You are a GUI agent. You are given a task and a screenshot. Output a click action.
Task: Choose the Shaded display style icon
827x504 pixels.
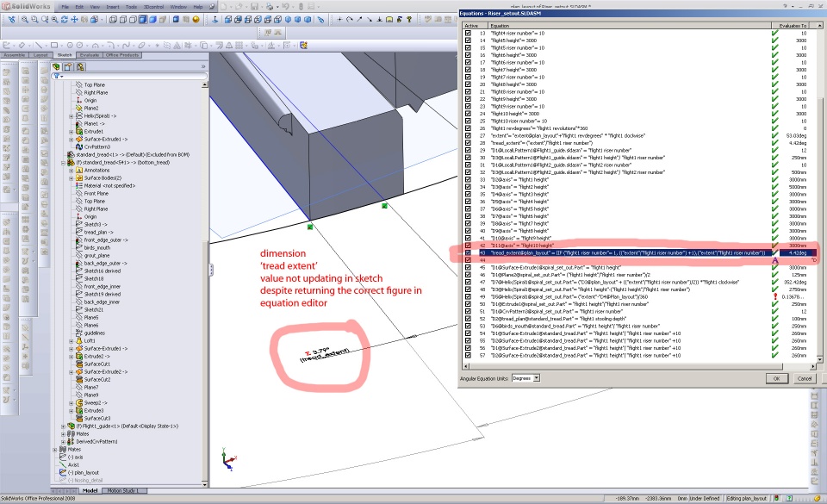click(152, 20)
